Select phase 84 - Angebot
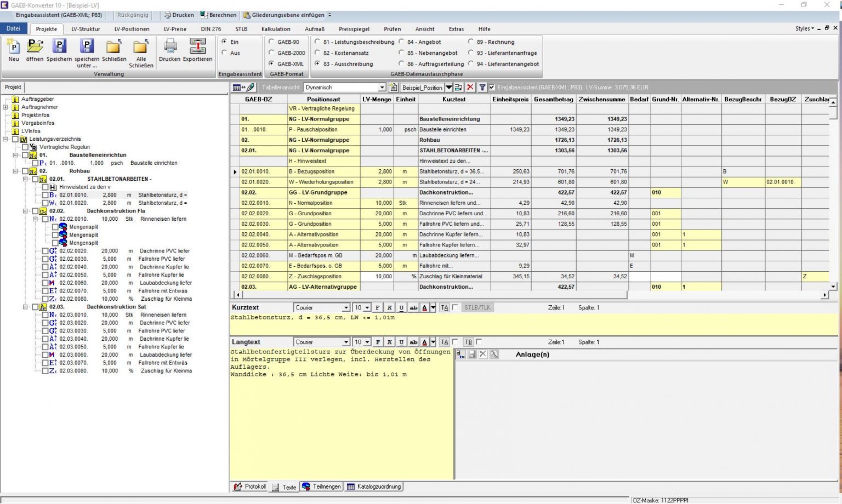The image size is (842, 504). (402, 42)
